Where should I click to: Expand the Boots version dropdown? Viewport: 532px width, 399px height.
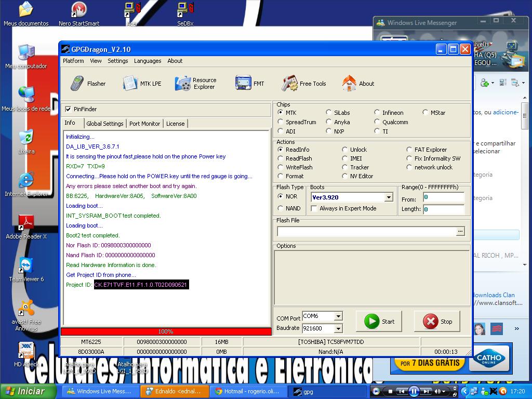tap(389, 197)
